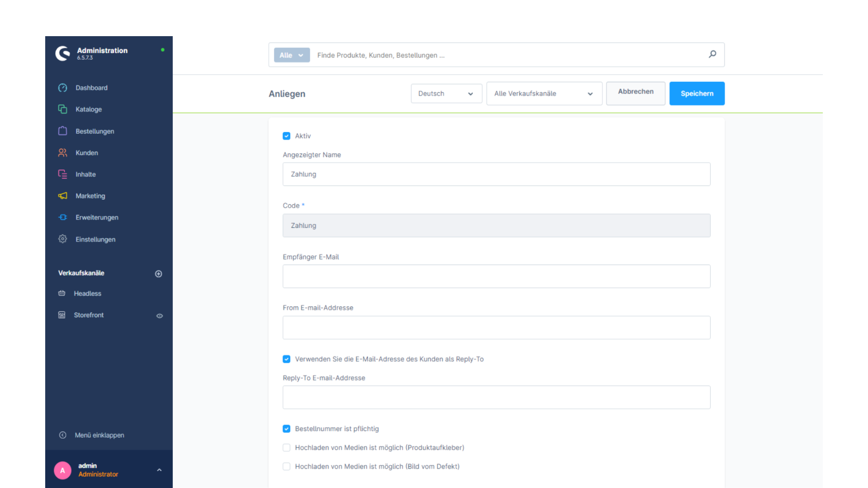Expand the Alle search filter dropdown
This screenshot has height=488, width=868.
pos(291,55)
